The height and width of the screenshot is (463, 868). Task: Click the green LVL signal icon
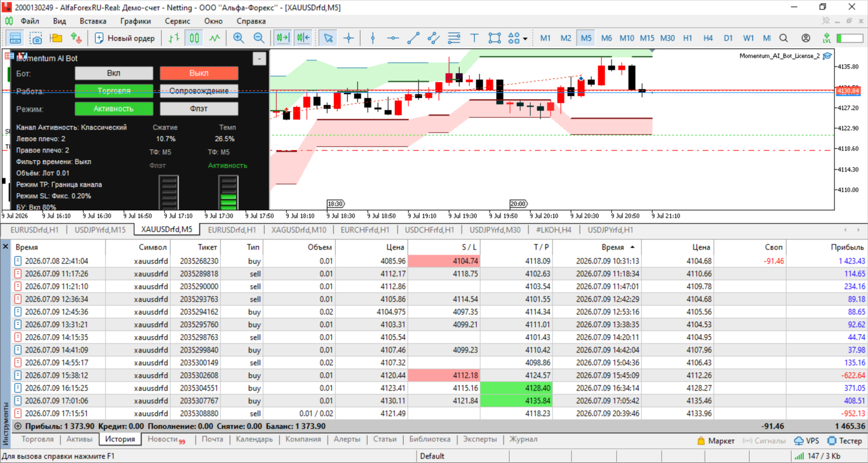click(x=827, y=38)
